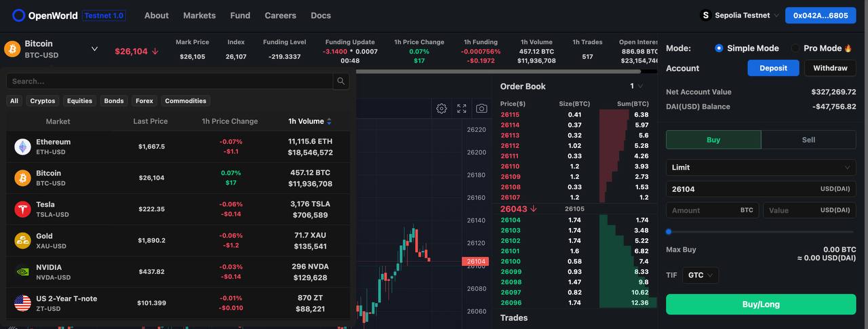Expand chart to fullscreen icon
868x329 pixels.
[462, 109]
